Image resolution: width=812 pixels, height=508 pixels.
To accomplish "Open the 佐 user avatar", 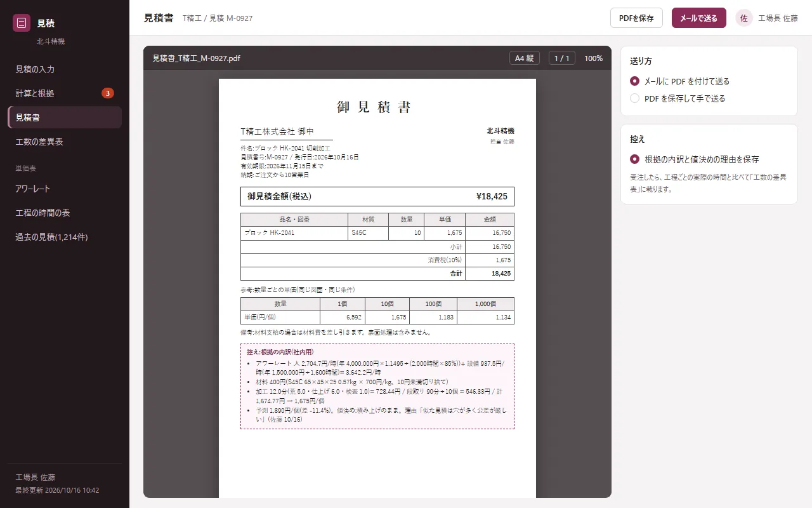I will click(743, 18).
